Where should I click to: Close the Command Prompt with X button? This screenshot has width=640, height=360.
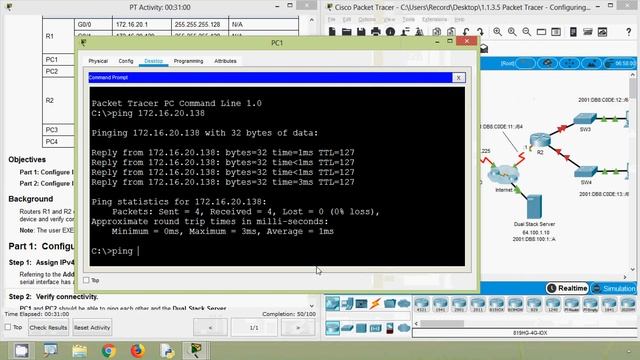click(458, 78)
